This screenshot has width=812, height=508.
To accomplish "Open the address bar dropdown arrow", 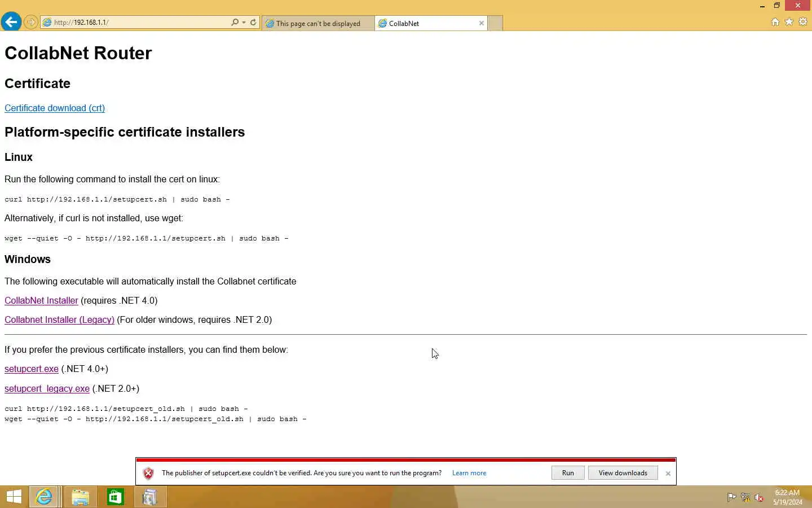I will (244, 23).
